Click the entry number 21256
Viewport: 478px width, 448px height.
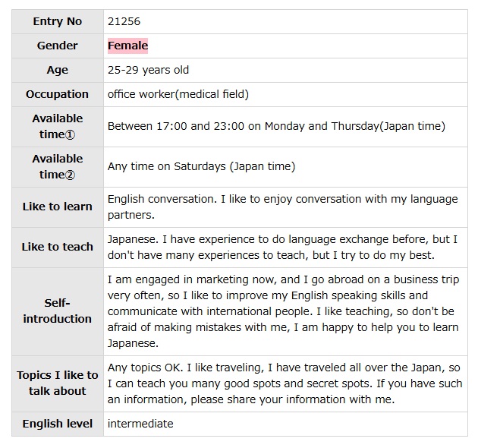[x=124, y=21]
